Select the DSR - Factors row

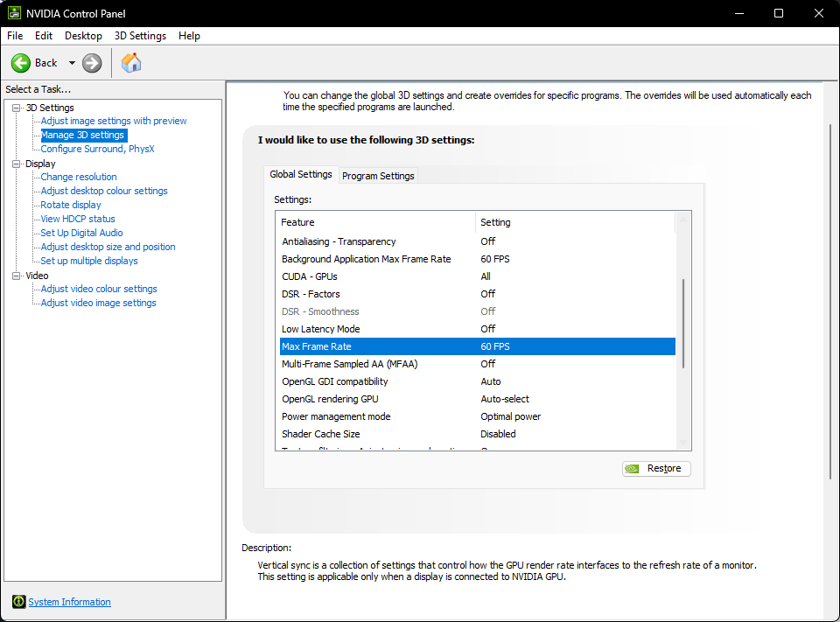click(478, 294)
